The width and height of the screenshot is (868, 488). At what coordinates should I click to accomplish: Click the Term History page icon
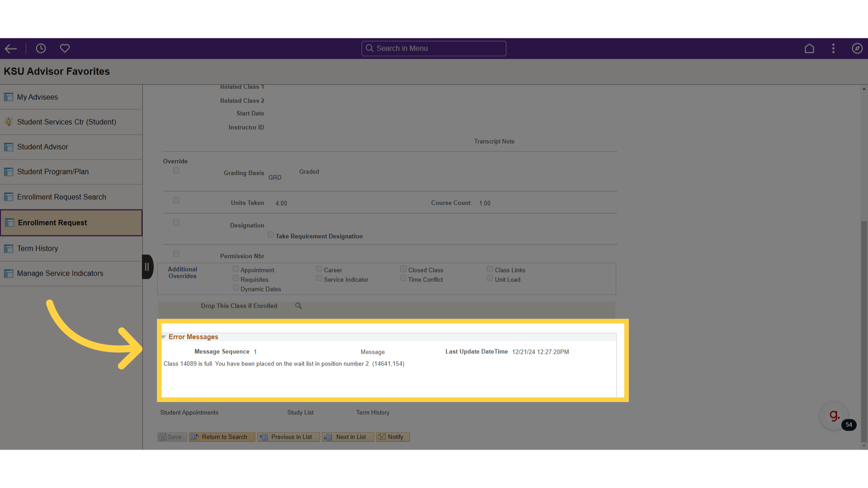(9, 249)
